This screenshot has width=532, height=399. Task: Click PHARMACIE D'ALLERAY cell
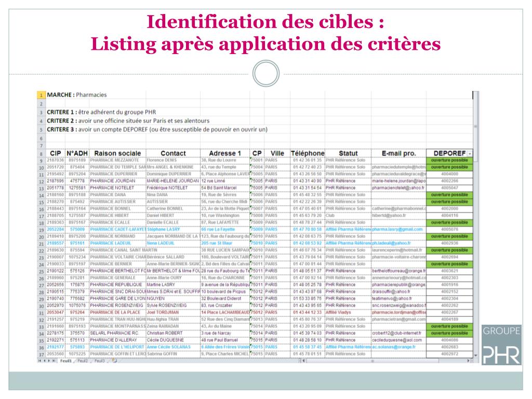coord(117,340)
